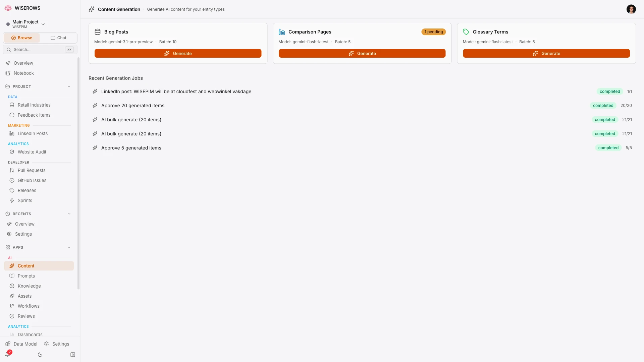
Task: Open the Prompts app under AI
Action: (x=27, y=276)
